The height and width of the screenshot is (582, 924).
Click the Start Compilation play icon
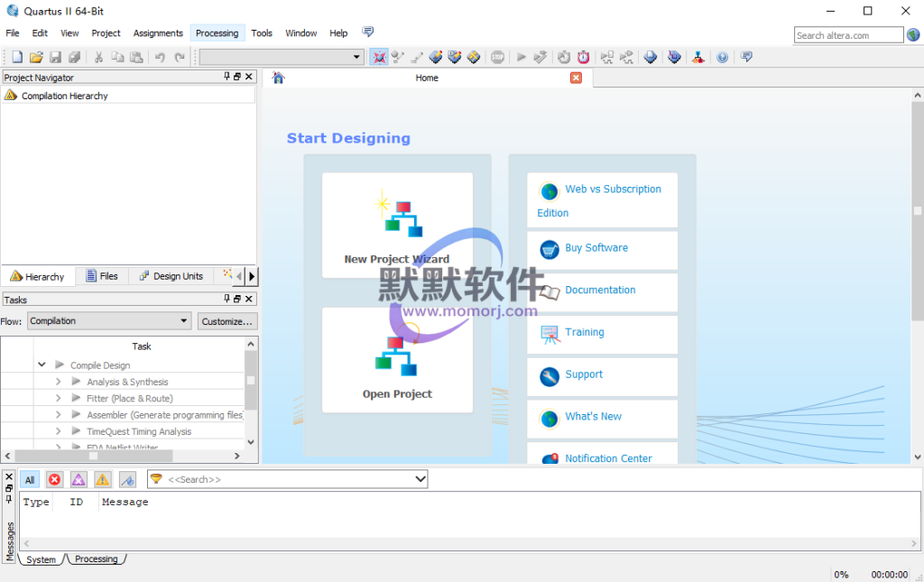pos(521,57)
